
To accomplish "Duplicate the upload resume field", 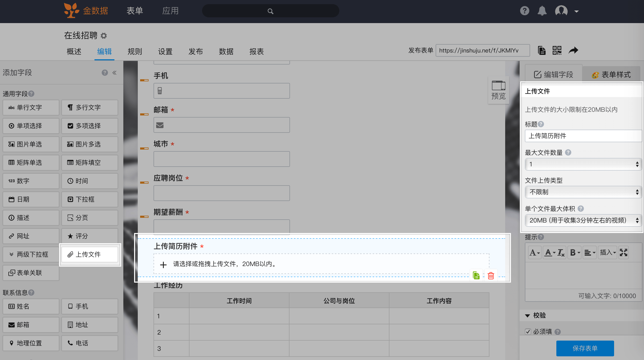I will click(476, 276).
